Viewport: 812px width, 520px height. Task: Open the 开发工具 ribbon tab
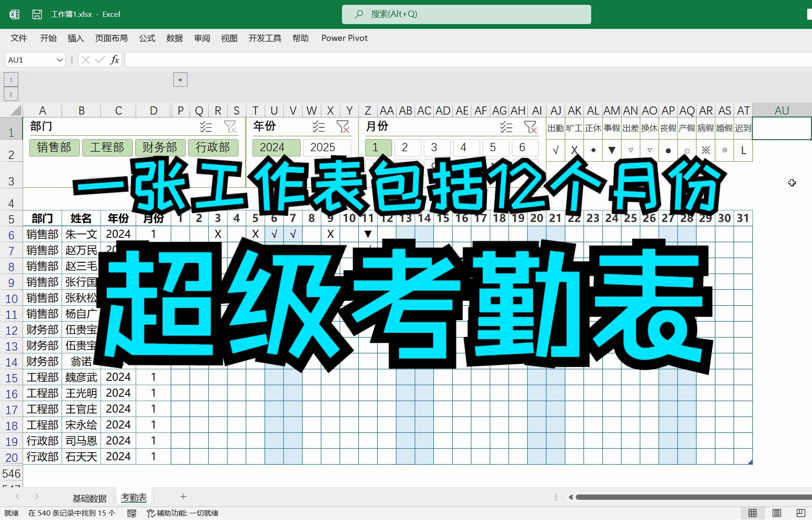pyautogui.click(x=265, y=38)
